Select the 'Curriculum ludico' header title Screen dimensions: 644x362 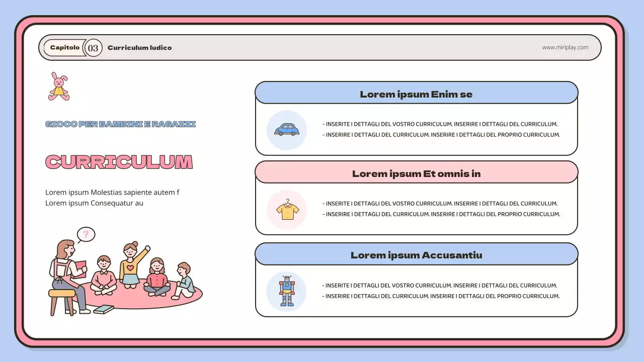[139, 47]
